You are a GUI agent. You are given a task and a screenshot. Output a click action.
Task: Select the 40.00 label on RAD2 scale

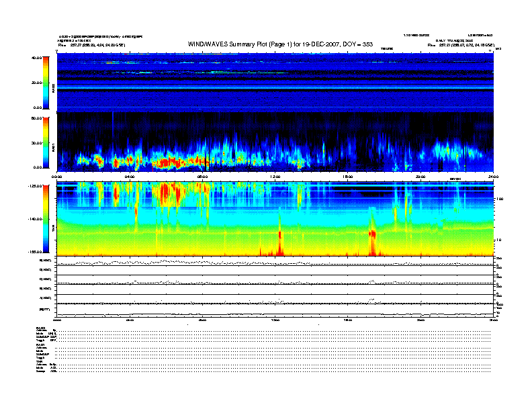tap(36, 58)
